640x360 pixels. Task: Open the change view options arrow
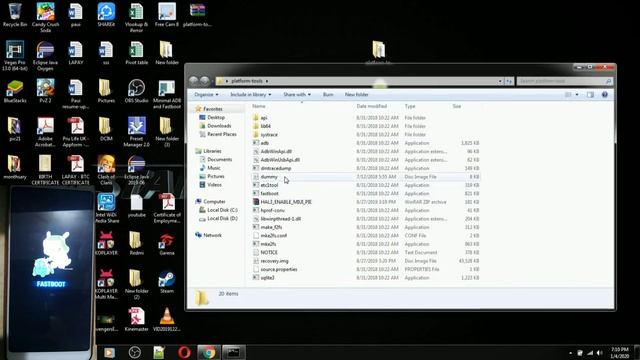(x=577, y=95)
